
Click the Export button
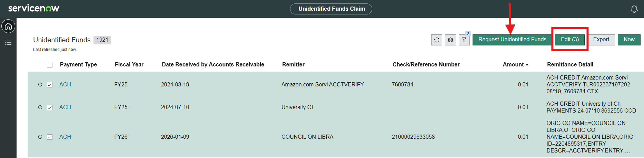601,40
